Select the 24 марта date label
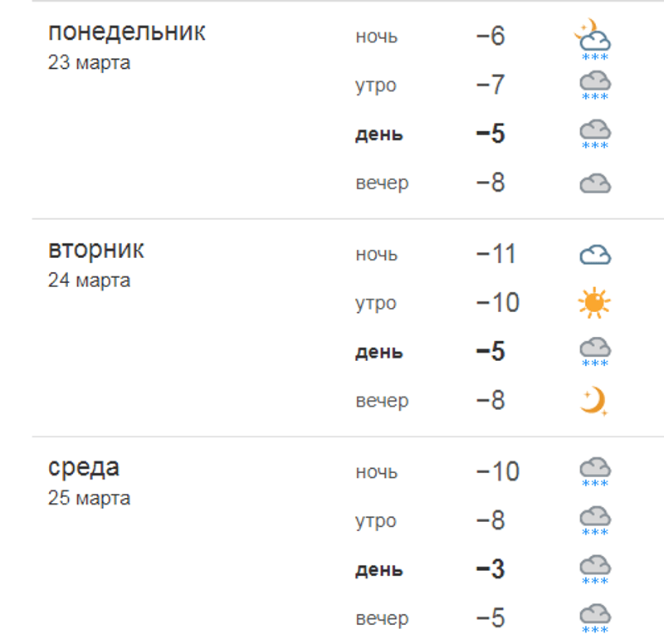The image size is (664, 644). (89, 281)
